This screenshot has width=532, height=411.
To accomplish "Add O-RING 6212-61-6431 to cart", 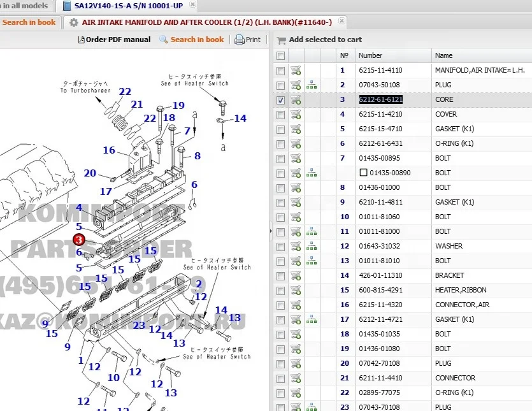I will click(296, 143).
